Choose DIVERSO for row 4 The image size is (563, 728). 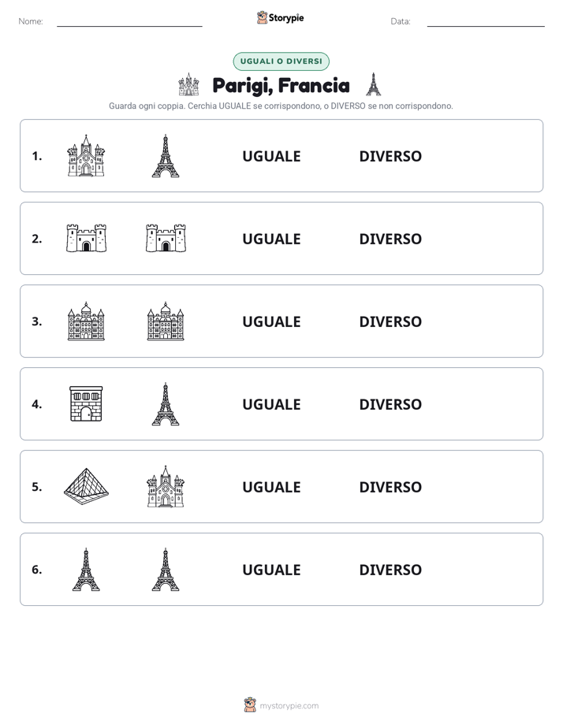pos(390,404)
